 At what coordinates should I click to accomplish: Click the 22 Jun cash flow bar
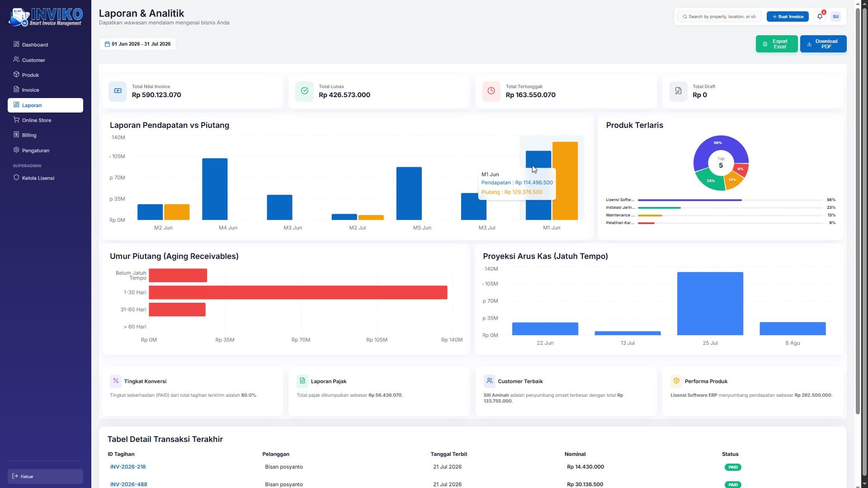[x=545, y=329]
